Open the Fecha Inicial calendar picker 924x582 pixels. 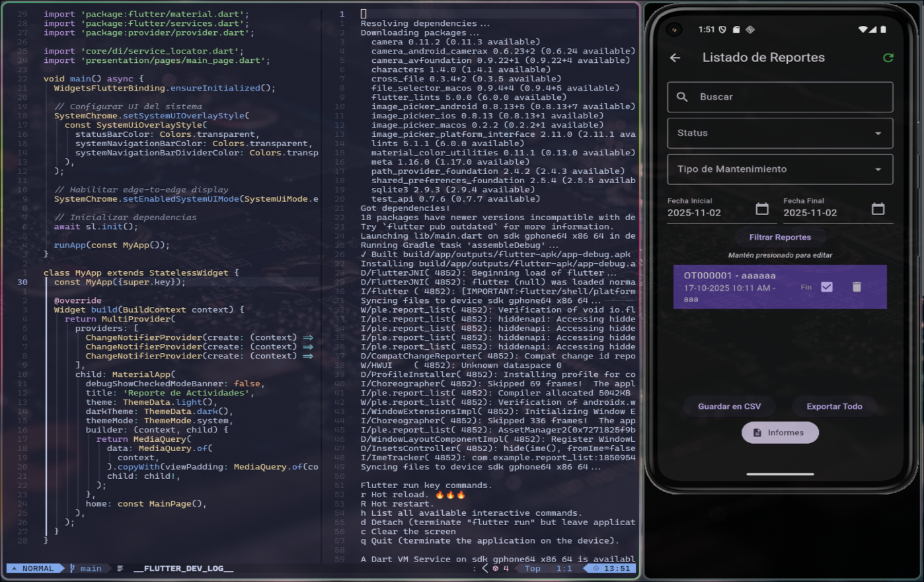[x=762, y=209]
